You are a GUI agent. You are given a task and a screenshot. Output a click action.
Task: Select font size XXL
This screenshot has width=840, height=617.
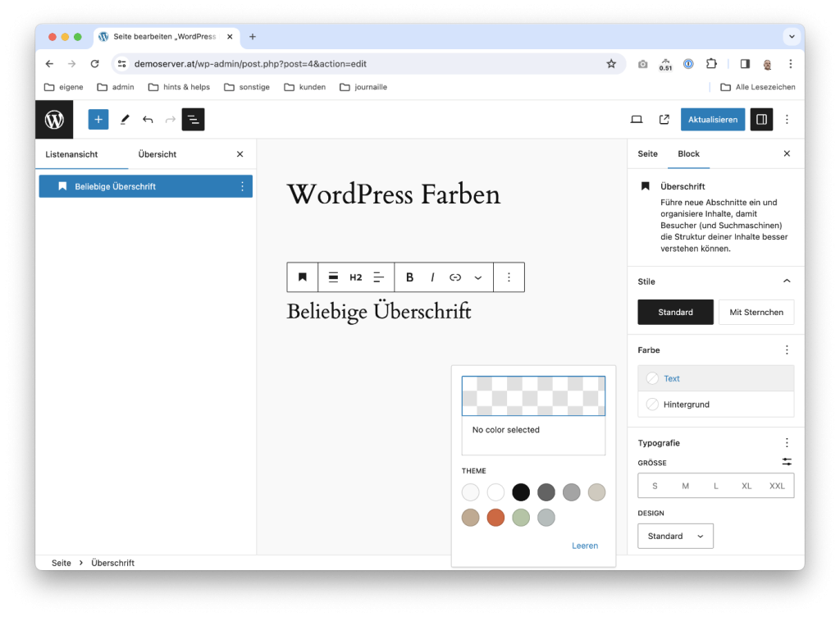tap(777, 486)
